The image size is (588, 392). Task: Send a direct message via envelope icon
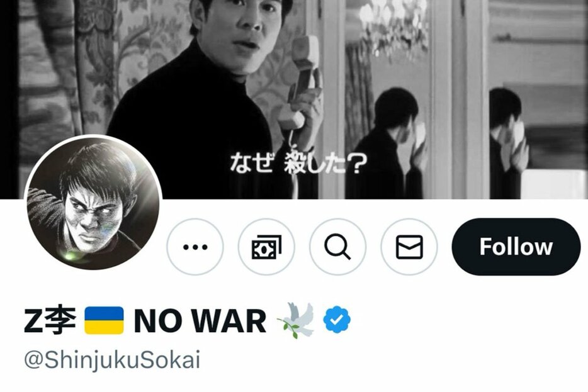tap(409, 247)
